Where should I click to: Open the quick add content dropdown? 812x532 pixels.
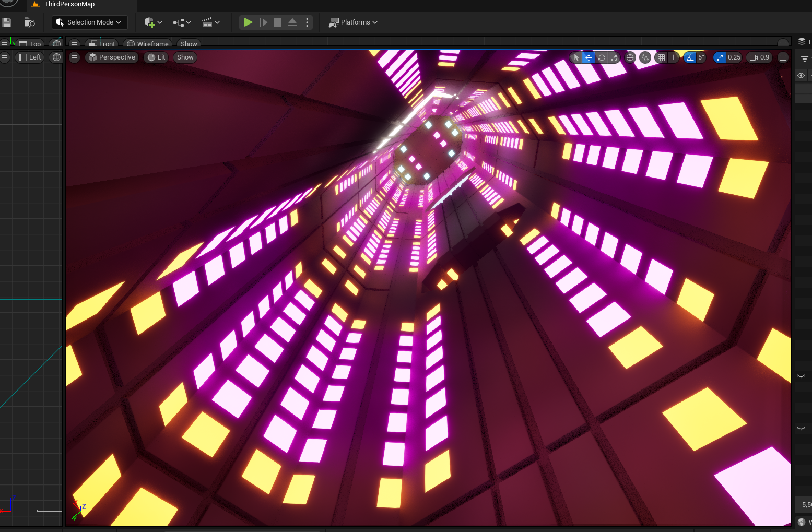pyautogui.click(x=153, y=22)
